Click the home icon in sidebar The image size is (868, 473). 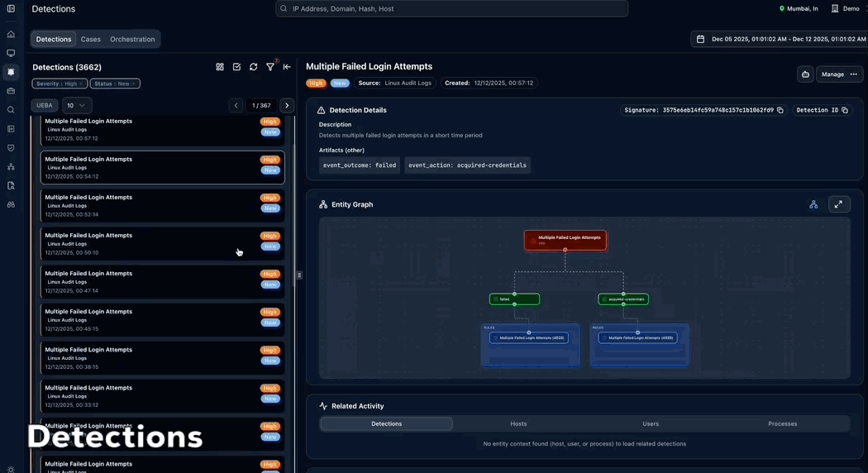point(11,34)
